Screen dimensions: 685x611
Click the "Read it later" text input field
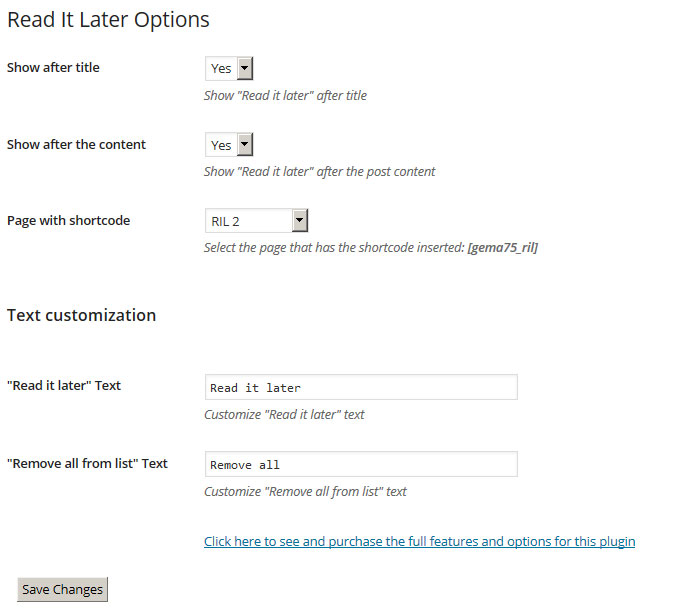click(x=360, y=387)
